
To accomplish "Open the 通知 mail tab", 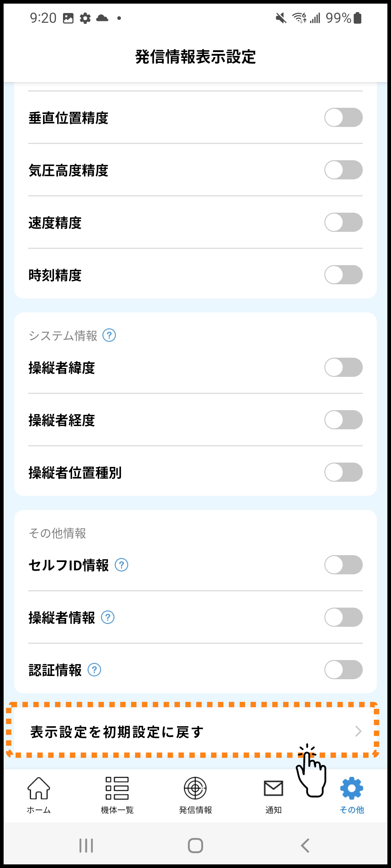I will tap(273, 795).
